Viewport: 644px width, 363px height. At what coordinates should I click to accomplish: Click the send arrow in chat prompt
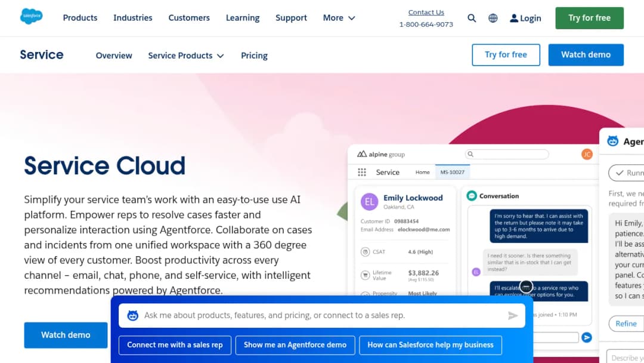pyautogui.click(x=513, y=315)
